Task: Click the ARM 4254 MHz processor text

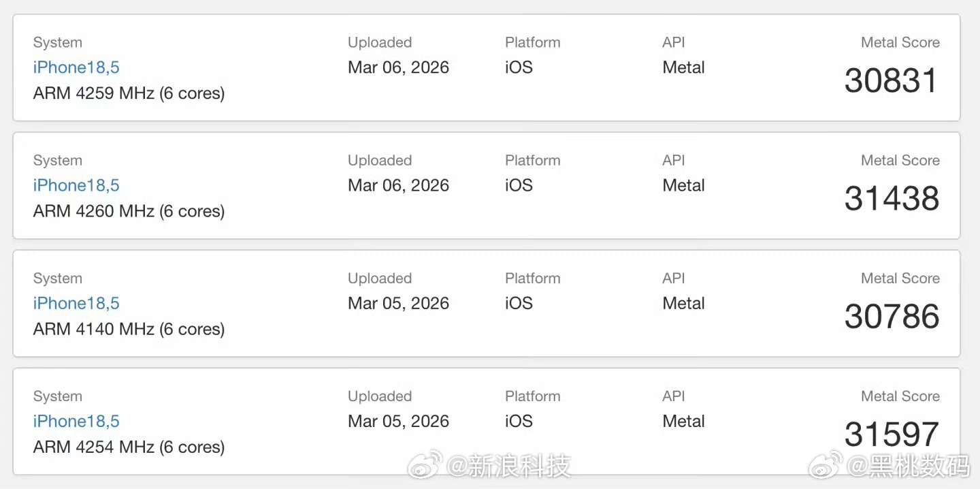Action: (129, 447)
